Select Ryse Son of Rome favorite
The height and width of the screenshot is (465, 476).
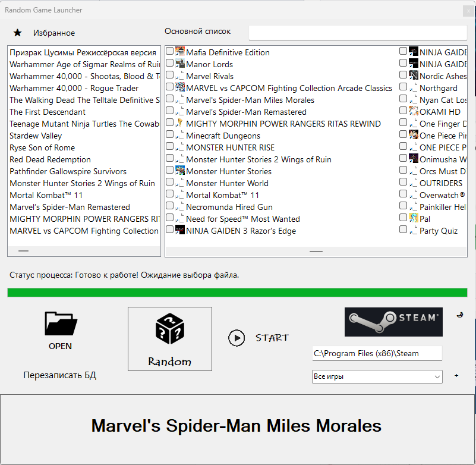click(x=42, y=147)
